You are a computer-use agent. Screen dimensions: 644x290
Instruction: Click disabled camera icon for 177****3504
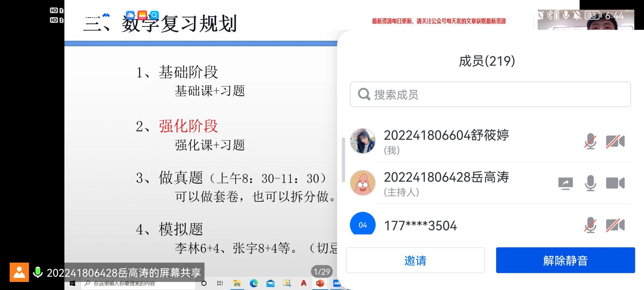coord(615,225)
